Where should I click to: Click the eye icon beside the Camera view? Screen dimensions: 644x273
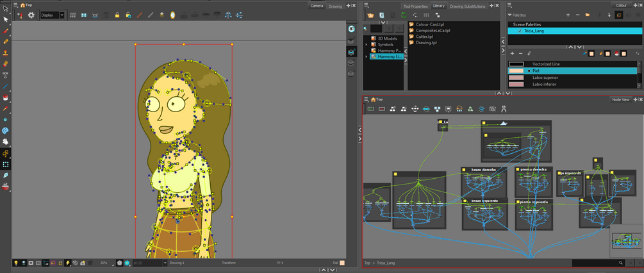pyautogui.click(x=351, y=29)
